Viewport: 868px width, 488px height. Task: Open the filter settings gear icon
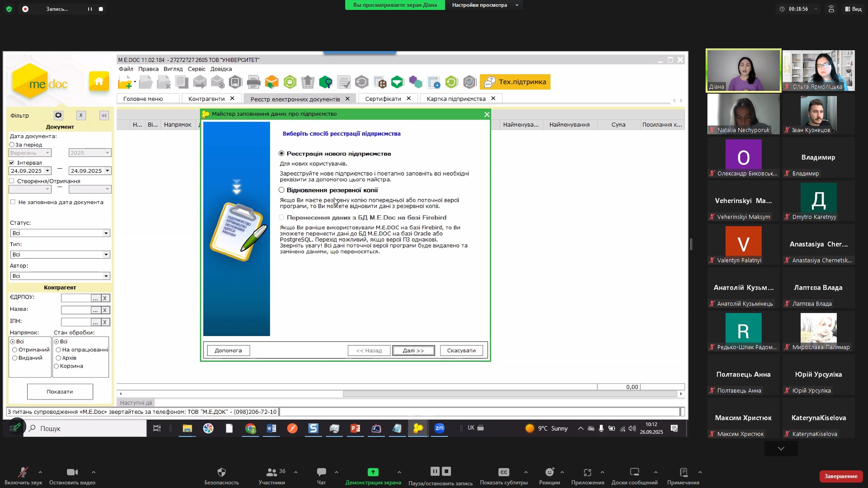tap(58, 115)
